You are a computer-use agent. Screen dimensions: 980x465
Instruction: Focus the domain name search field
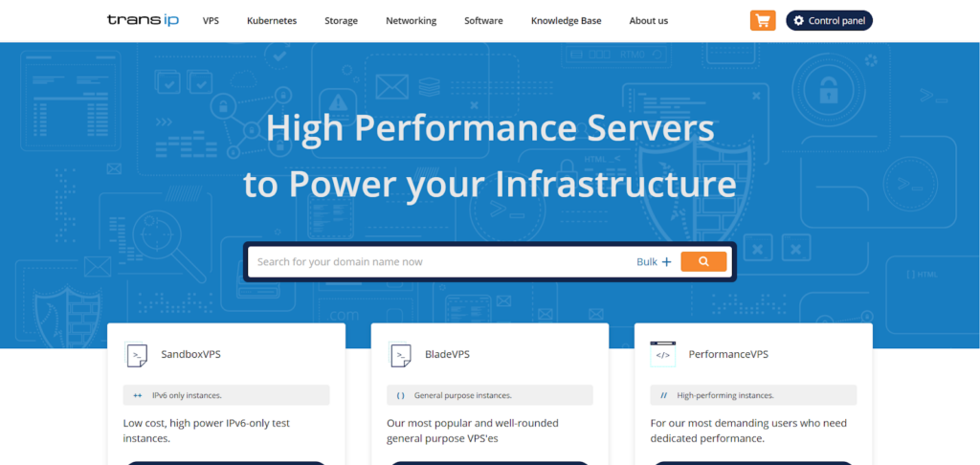tap(440, 262)
